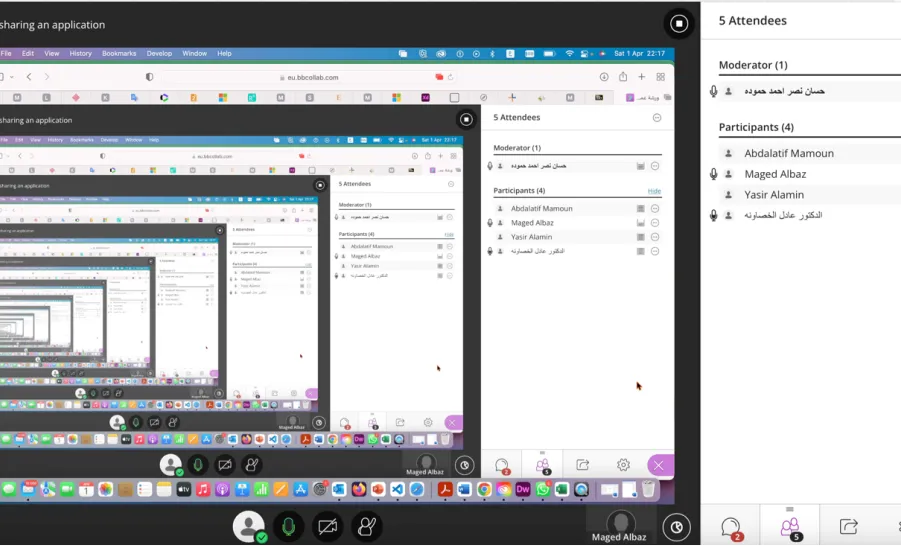Select attendee Abdalatif Mamoun in participants list
This screenshot has width=901, height=548.
click(788, 153)
